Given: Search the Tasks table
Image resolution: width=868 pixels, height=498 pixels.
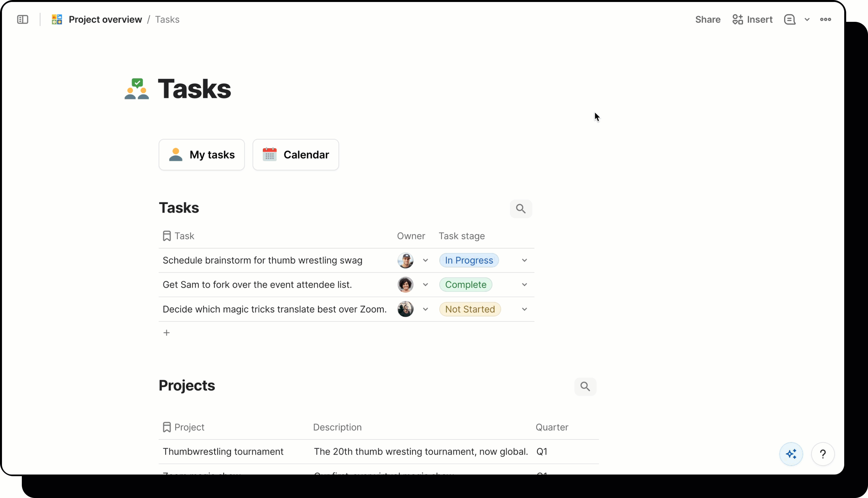Looking at the screenshot, I should point(521,209).
